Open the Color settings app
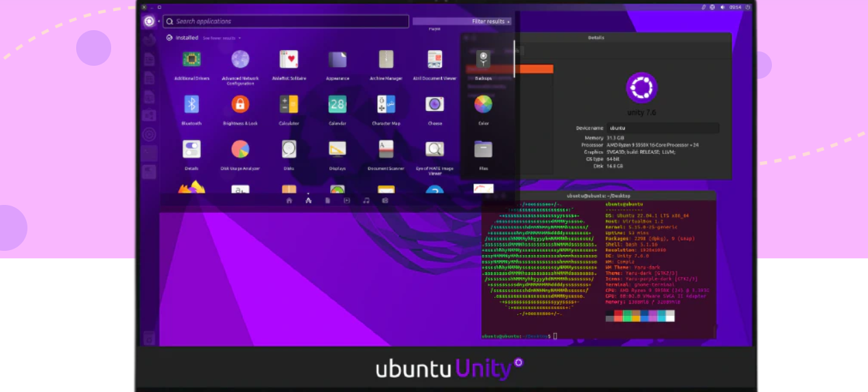 483,104
